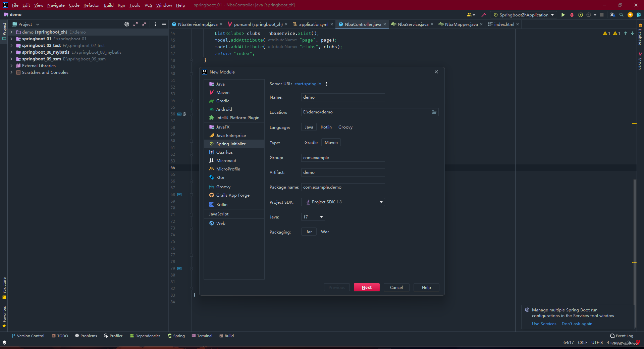
Task: Open Project SDK dropdown
Action: [343, 202]
